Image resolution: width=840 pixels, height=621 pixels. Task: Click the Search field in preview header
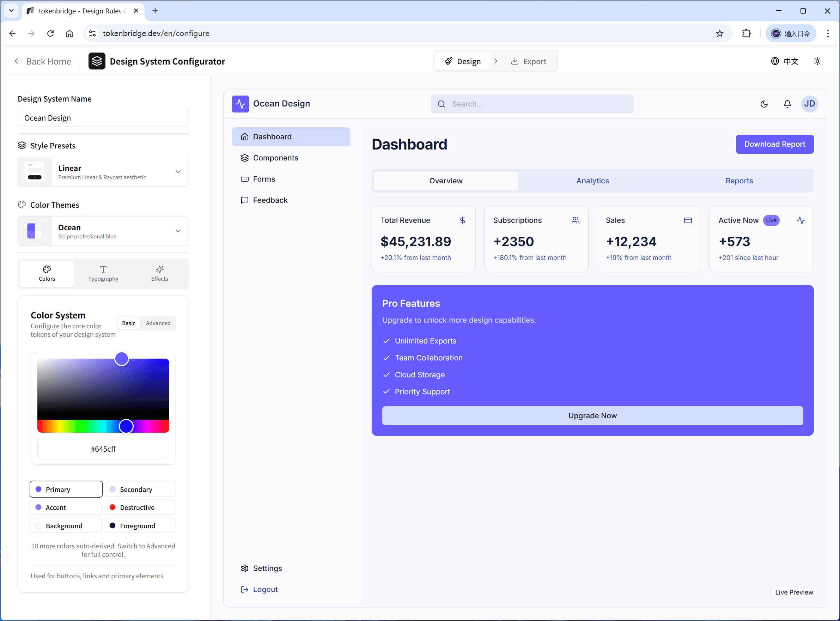pos(532,104)
